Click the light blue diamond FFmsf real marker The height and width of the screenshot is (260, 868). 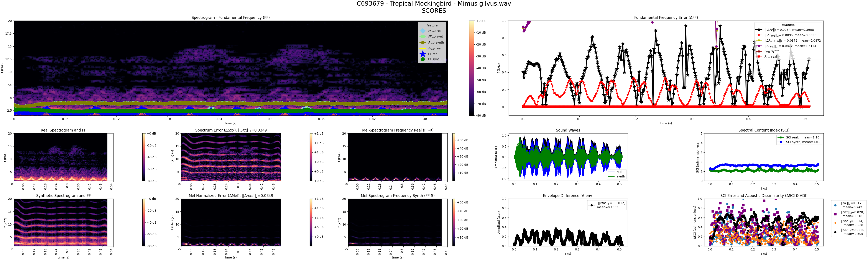pyautogui.click(x=422, y=31)
